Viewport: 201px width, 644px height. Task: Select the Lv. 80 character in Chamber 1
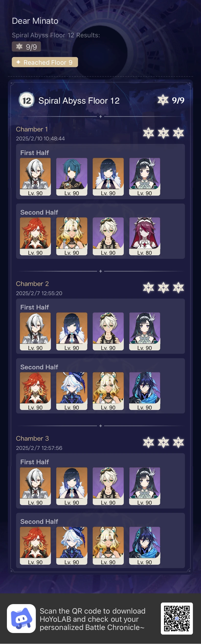tap(145, 236)
